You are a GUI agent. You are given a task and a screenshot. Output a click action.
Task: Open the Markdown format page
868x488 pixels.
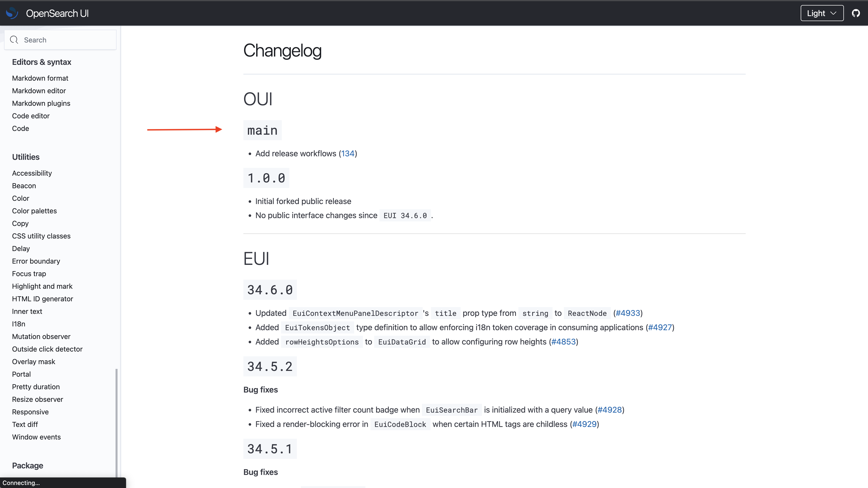coord(40,78)
